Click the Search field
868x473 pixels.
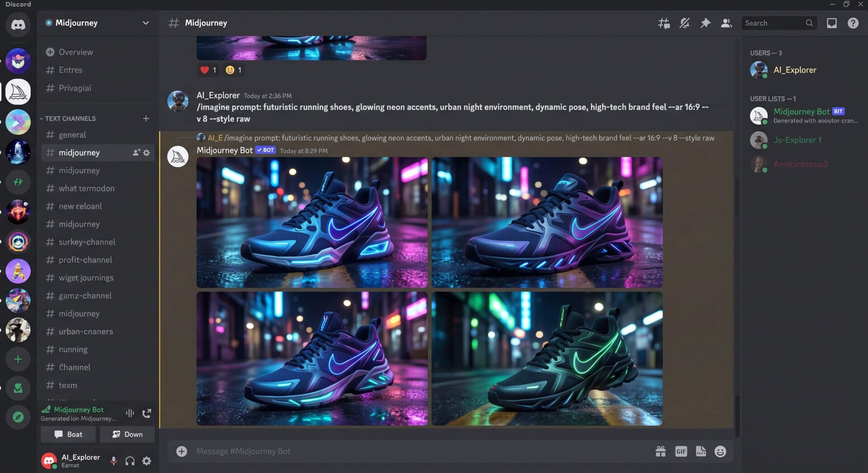pos(779,23)
